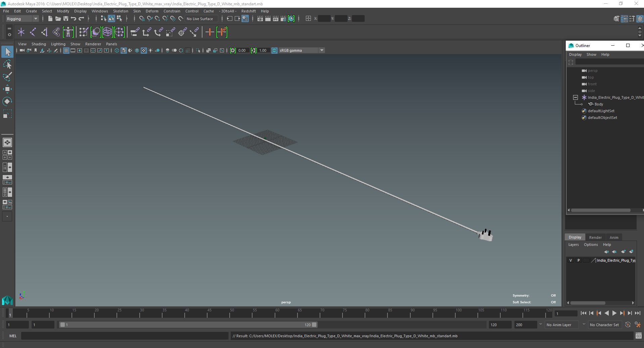Open the Animation Preferences running figure icon

637,325
